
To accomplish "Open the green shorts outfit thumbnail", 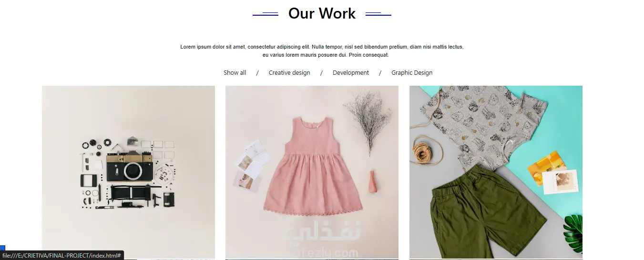I will [496, 172].
